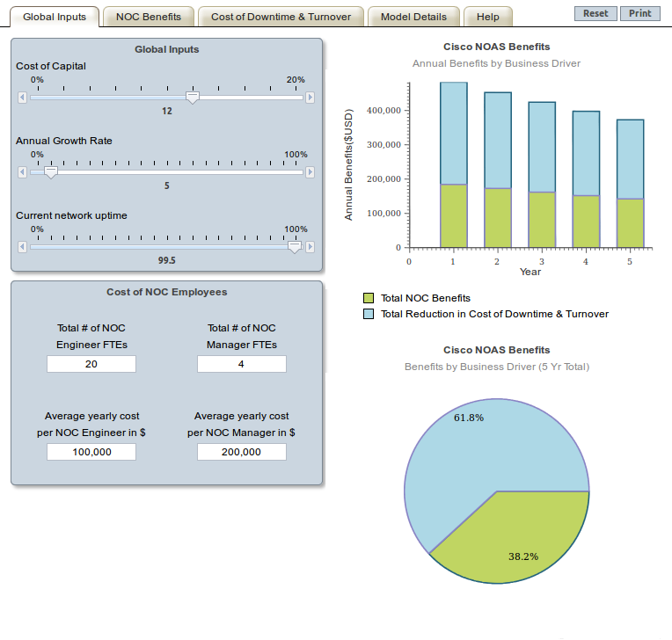Increase Annual Growth Rate with right arrow
Viewport: 672px width, 640px height.
[x=310, y=172]
